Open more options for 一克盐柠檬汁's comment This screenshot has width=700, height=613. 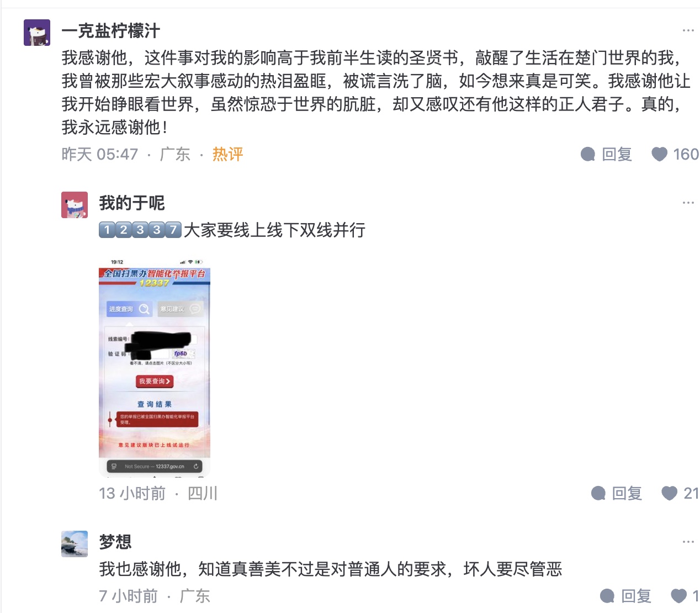688,30
